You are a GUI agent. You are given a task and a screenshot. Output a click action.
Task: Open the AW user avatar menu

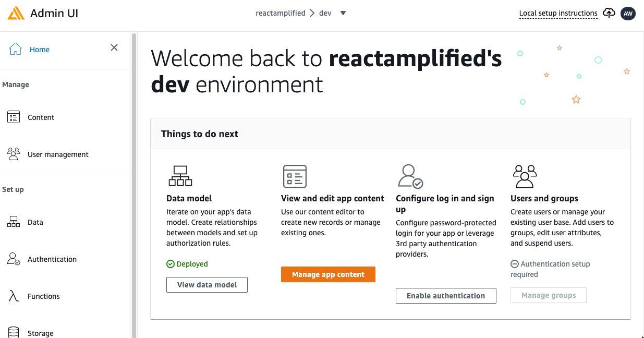coord(628,14)
